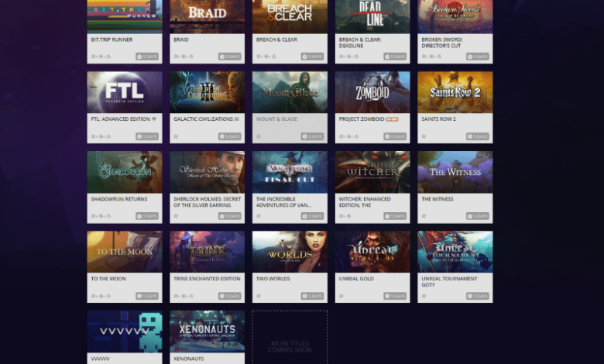Click the 5 Days badge on Two Worlds
The width and height of the screenshot is (604, 364).
click(x=312, y=296)
